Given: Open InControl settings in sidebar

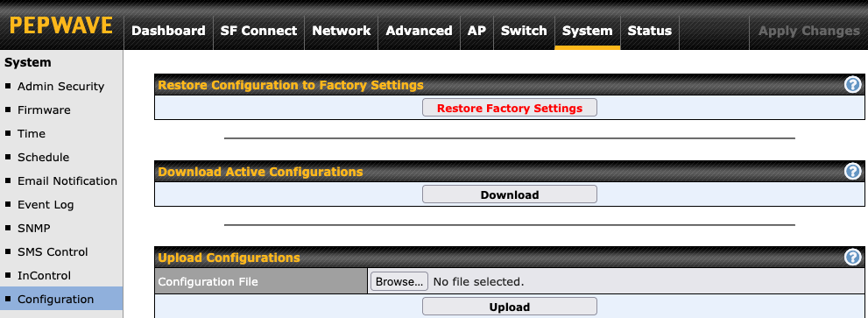Looking at the screenshot, I should pyautogui.click(x=45, y=276).
